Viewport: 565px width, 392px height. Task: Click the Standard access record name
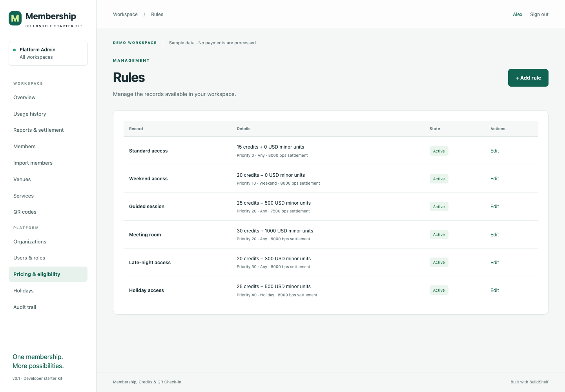point(148,151)
